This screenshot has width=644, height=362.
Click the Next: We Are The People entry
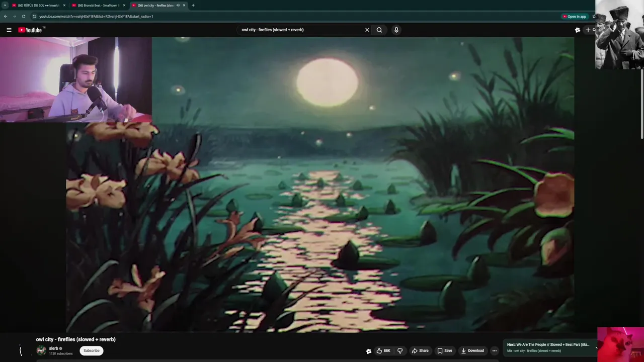[548, 344]
